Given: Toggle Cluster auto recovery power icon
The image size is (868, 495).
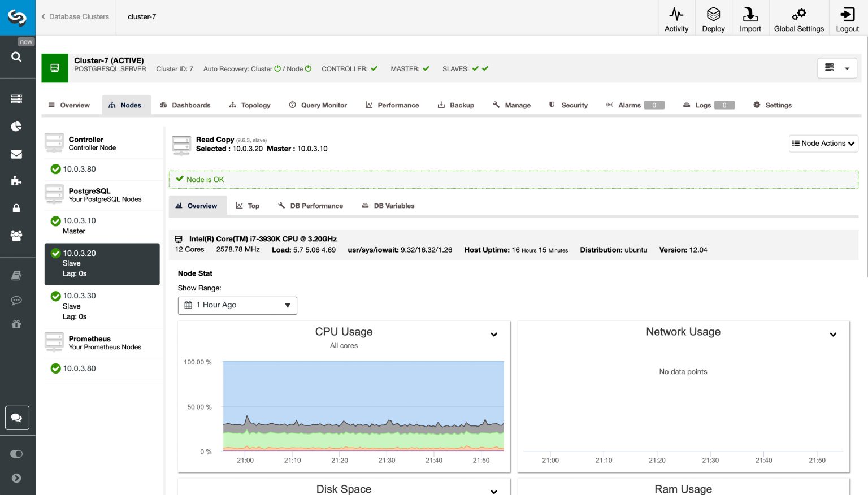Looking at the screenshot, I should click(277, 69).
